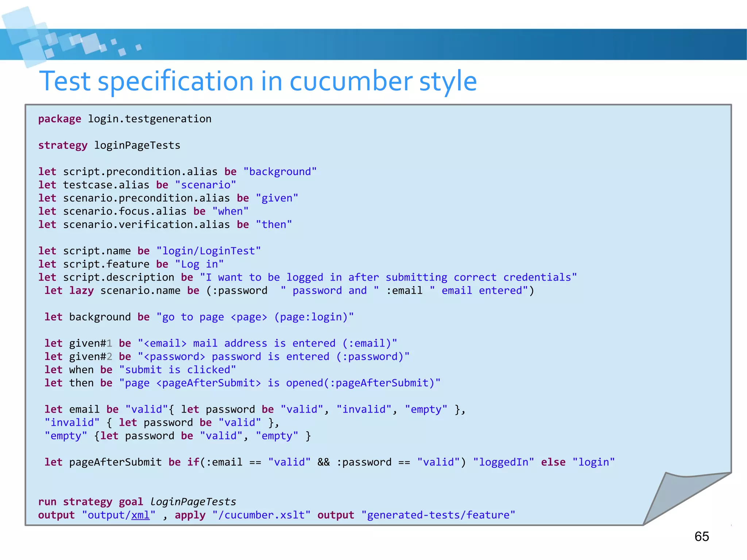Image resolution: width=747 pixels, height=560 pixels.
Task: Click the string "when" in scenario.focus.alias line
Action: tap(231, 211)
